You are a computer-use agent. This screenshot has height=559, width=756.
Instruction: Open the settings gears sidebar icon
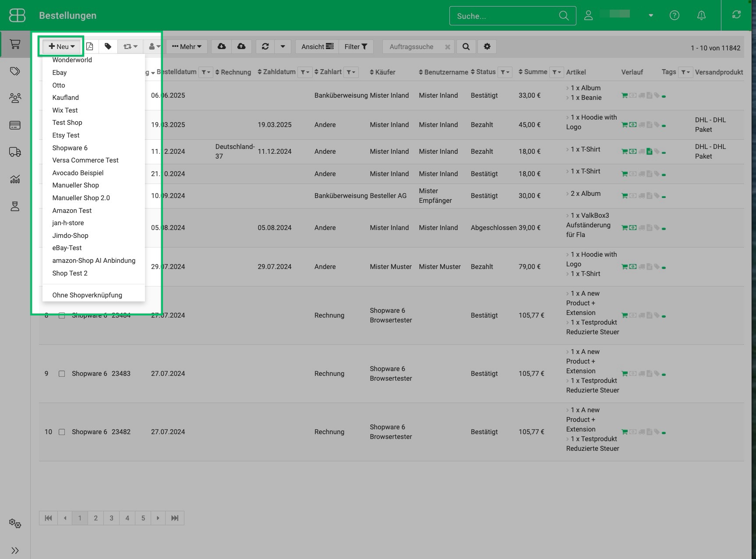click(x=15, y=524)
